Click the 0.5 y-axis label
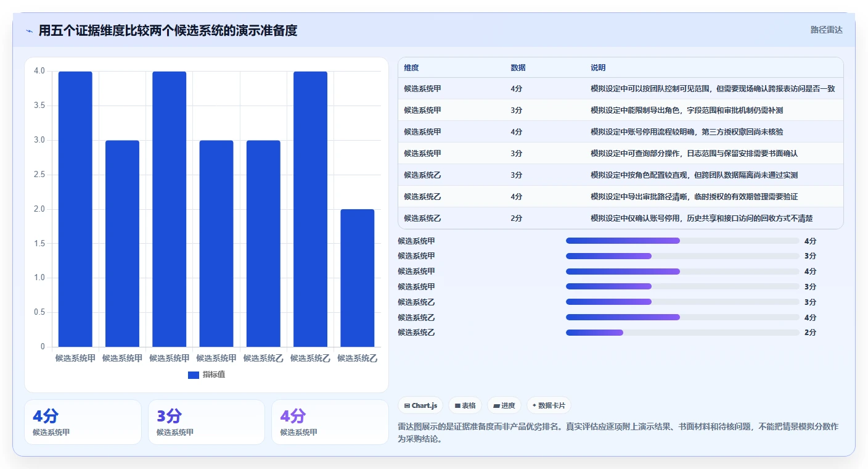The width and height of the screenshot is (868, 469). [x=39, y=312]
